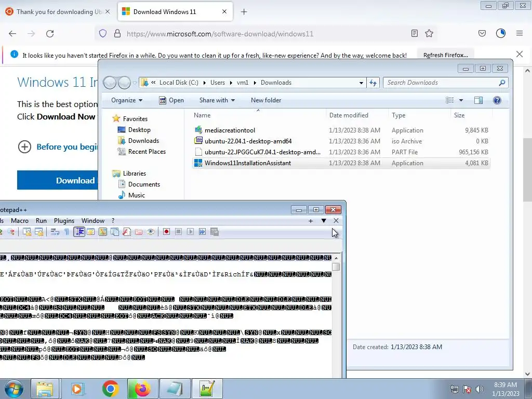The image size is (532, 399).
Task: Open Firefox hamburger application menu
Action: pyautogui.click(x=520, y=33)
